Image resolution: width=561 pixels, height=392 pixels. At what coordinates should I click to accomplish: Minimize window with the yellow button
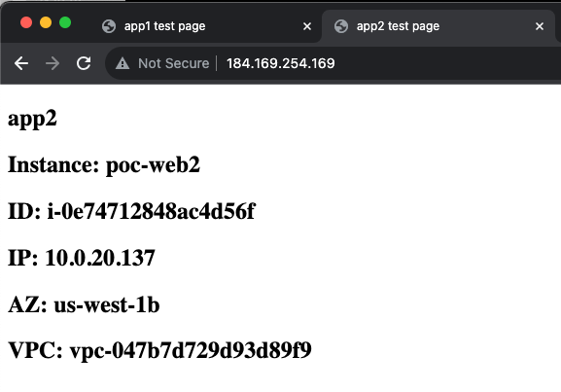click(46, 22)
